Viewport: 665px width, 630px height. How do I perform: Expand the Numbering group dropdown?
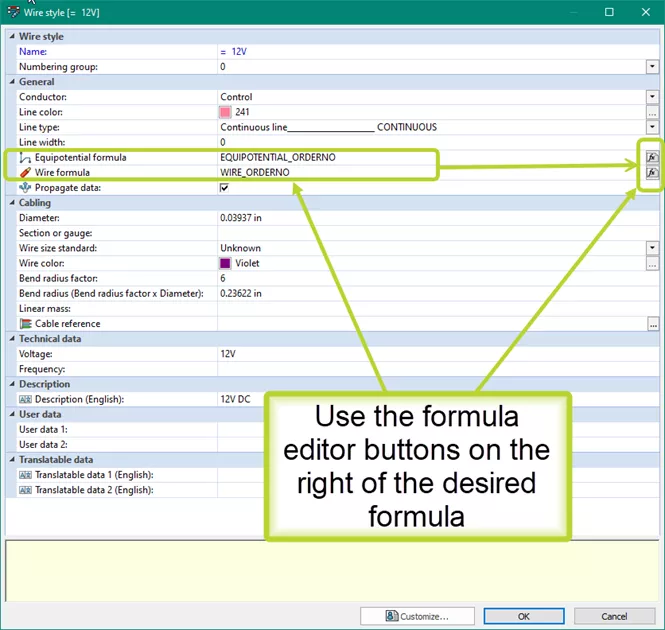[x=652, y=67]
